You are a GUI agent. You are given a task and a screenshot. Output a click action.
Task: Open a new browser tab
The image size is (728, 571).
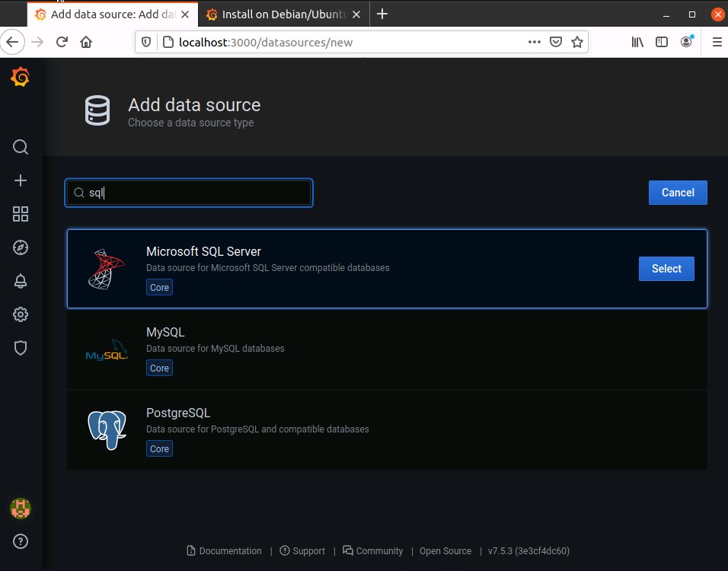(x=382, y=14)
